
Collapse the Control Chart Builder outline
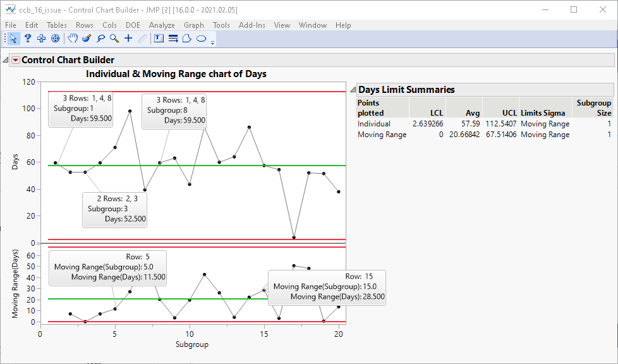click(x=6, y=60)
